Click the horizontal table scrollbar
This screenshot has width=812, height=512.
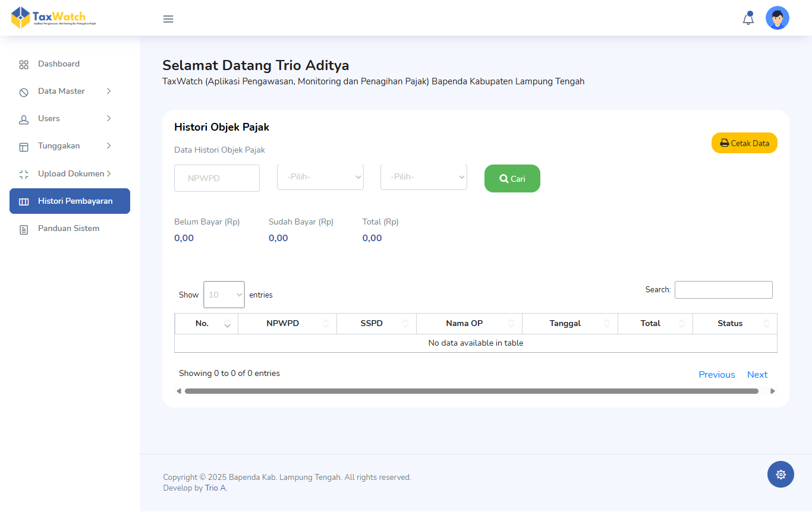tap(471, 391)
